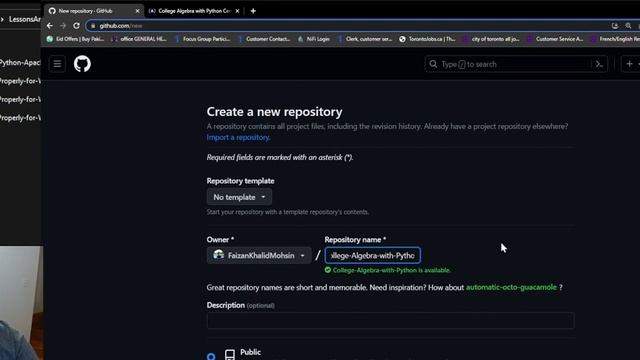The image size is (640, 360).
Task: Select the Public visibility radio button
Action: pyautogui.click(x=211, y=356)
